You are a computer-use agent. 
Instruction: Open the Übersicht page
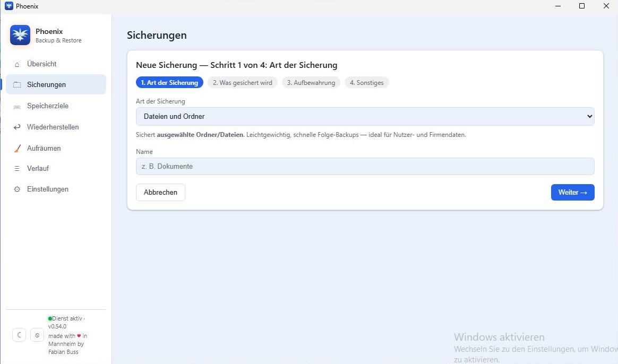click(56, 64)
